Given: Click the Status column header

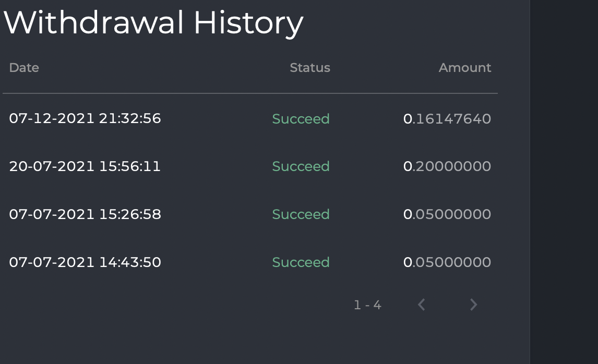Looking at the screenshot, I should [310, 67].
